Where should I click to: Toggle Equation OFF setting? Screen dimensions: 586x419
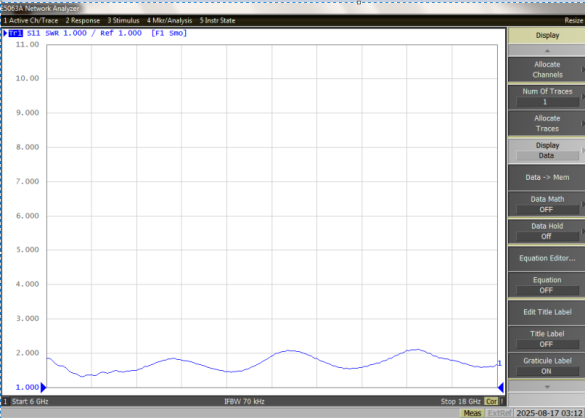coord(547,285)
